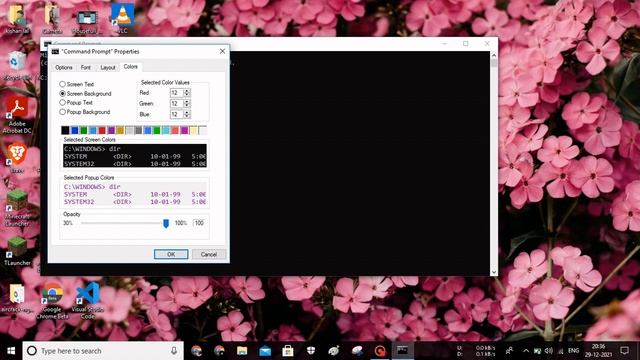Image resolution: width=640 pixels, height=360 pixels.
Task: Open Windows Security shield on the taskbar
Action: (311, 351)
